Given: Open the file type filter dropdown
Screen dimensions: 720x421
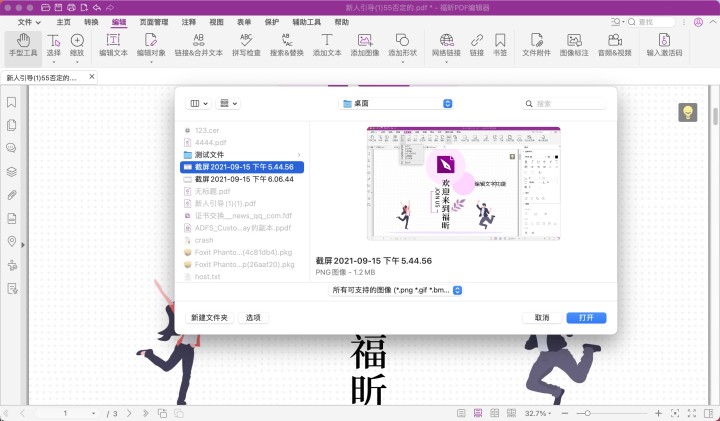Looking at the screenshot, I should (x=396, y=290).
